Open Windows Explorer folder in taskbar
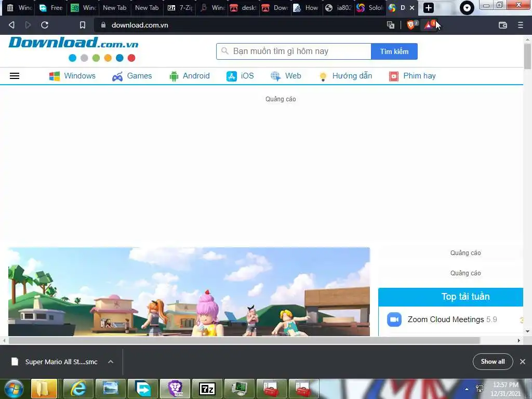 [x=44, y=389]
